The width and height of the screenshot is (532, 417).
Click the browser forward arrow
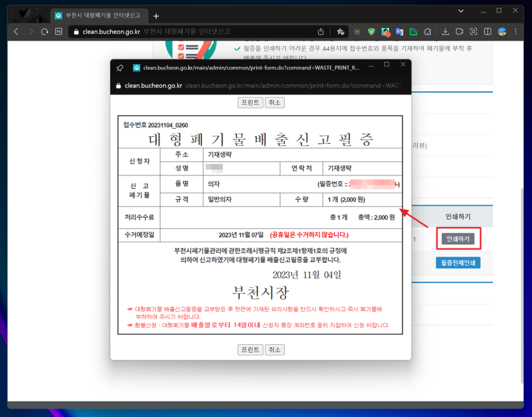[30, 31]
